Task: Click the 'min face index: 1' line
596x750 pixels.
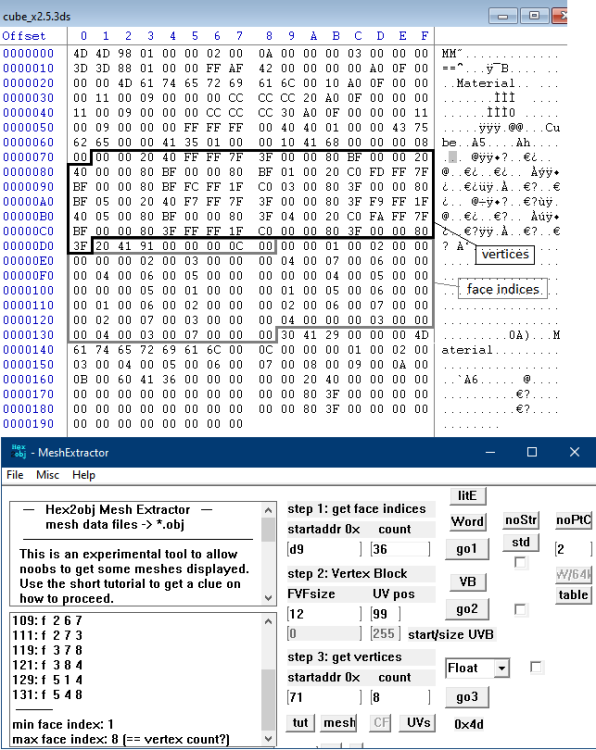Action: [63, 724]
